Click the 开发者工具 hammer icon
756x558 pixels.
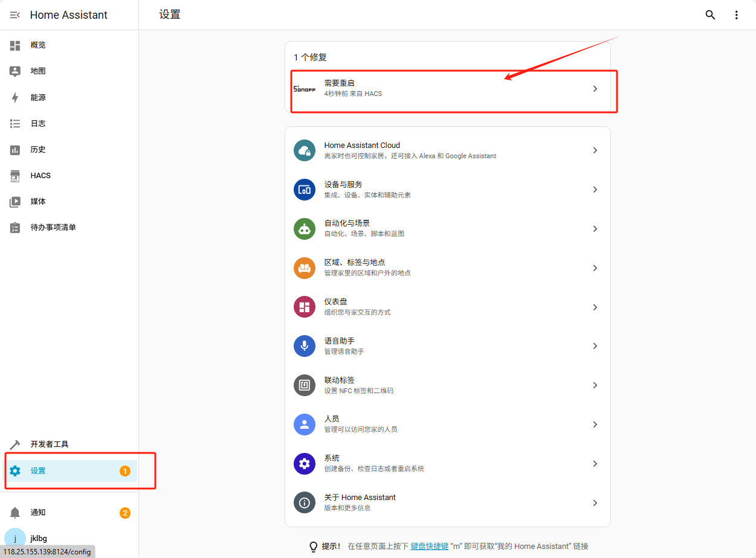coord(15,444)
